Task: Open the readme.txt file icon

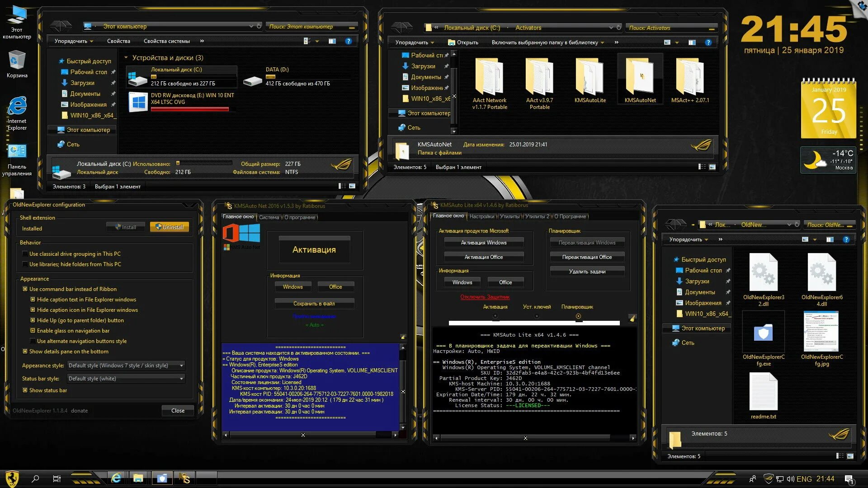Action: 763,392
